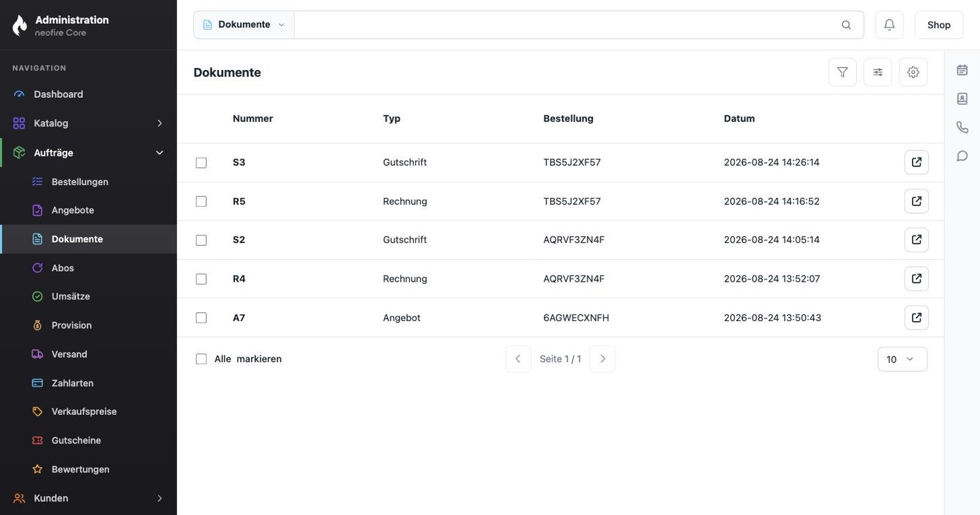The image size is (980, 515).
Task: Open Gutscheine in the sidebar
Action: [88, 440]
